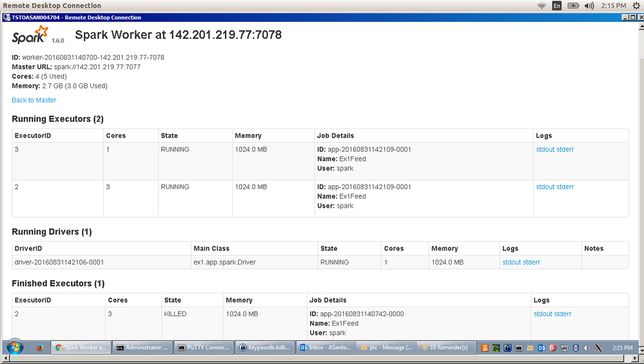The width and height of the screenshot is (644, 364).
Task: Click the green G tray icon
Action: (x=496, y=348)
